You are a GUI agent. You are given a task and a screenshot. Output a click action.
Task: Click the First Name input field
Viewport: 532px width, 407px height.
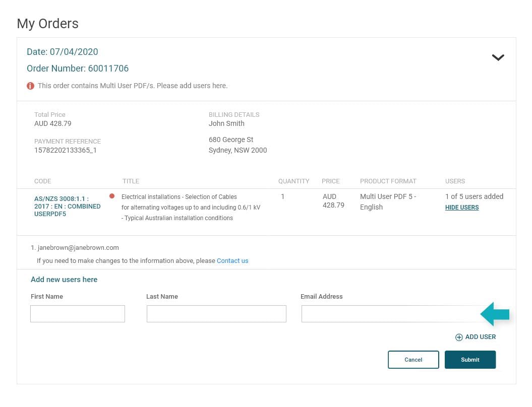[x=77, y=313]
